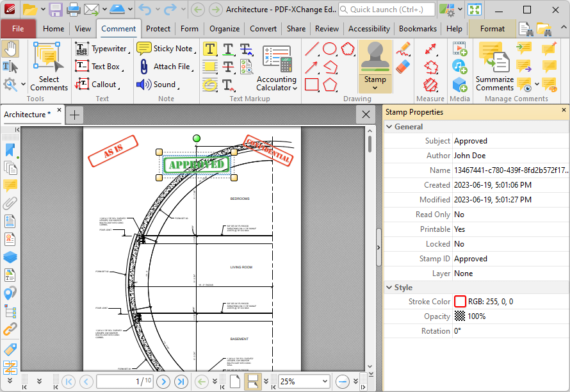The width and height of the screenshot is (570, 392).
Task: Open the File menu
Action: (x=18, y=29)
